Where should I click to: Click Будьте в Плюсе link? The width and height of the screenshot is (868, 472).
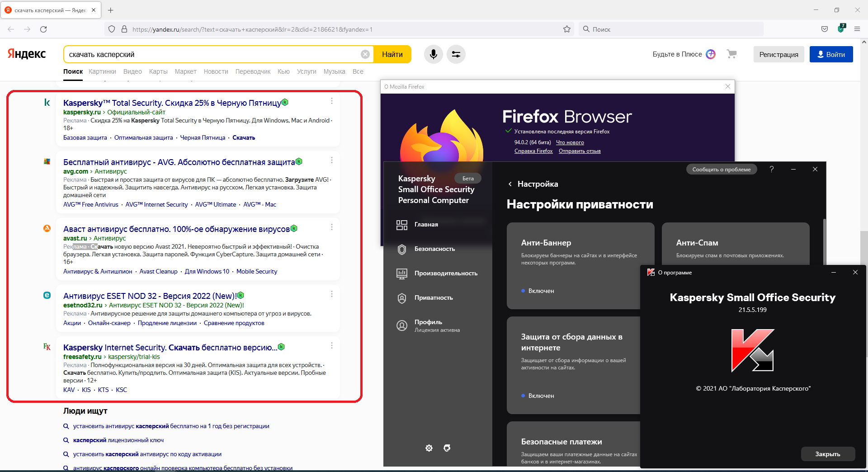(x=677, y=54)
